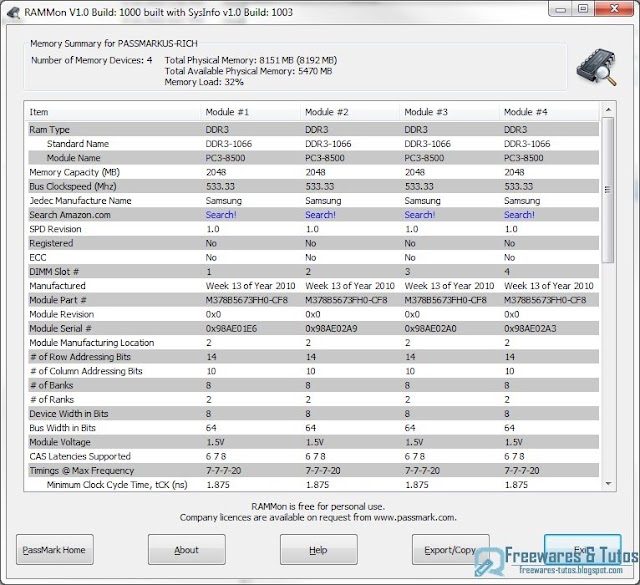Select # of Row Addressing Bits row
The image size is (640, 585).
click(x=313, y=357)
